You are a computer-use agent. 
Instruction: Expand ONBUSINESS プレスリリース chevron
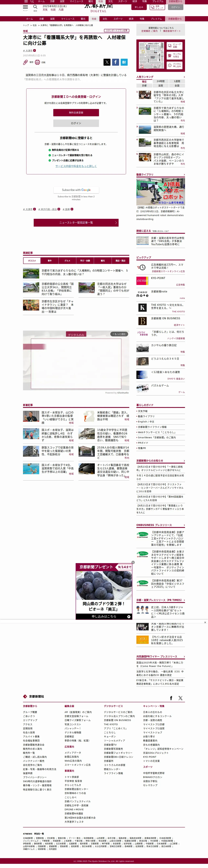pos(184,525)
